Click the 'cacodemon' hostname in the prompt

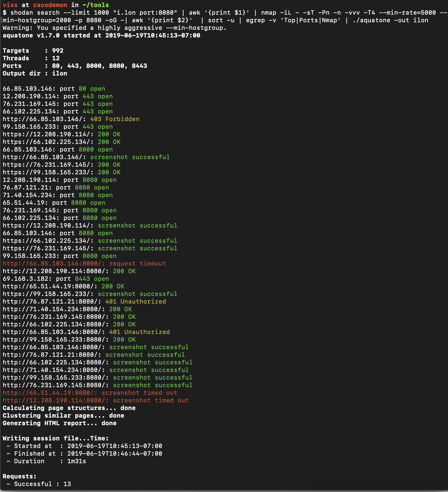pos(50,5)
